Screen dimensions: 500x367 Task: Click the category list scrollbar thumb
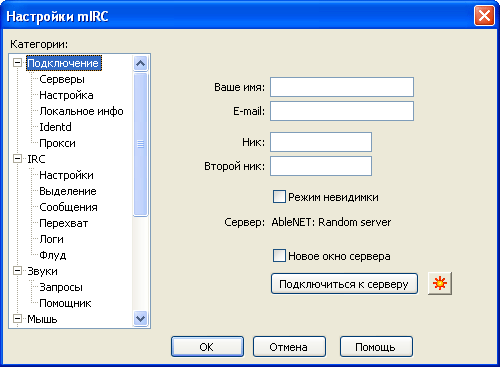(x=140, y=144)
